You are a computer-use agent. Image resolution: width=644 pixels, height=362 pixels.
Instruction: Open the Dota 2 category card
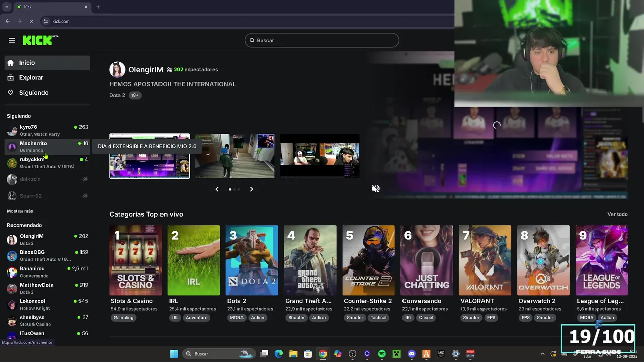(252, 260)
